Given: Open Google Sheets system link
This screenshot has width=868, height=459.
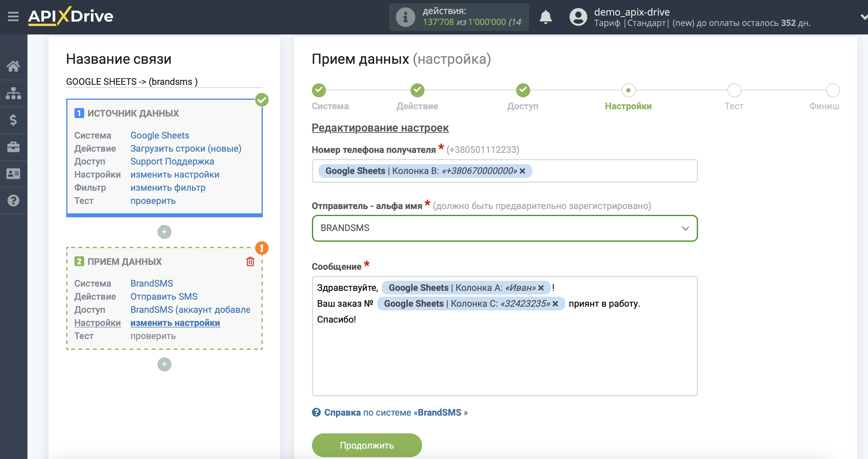Looking at the screenshot, I should tap(160, 136).
